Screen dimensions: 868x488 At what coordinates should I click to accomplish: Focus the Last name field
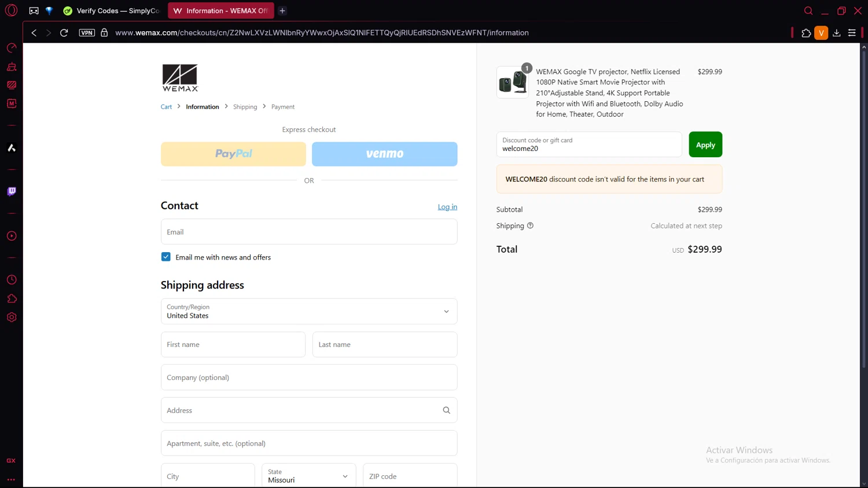385,345
